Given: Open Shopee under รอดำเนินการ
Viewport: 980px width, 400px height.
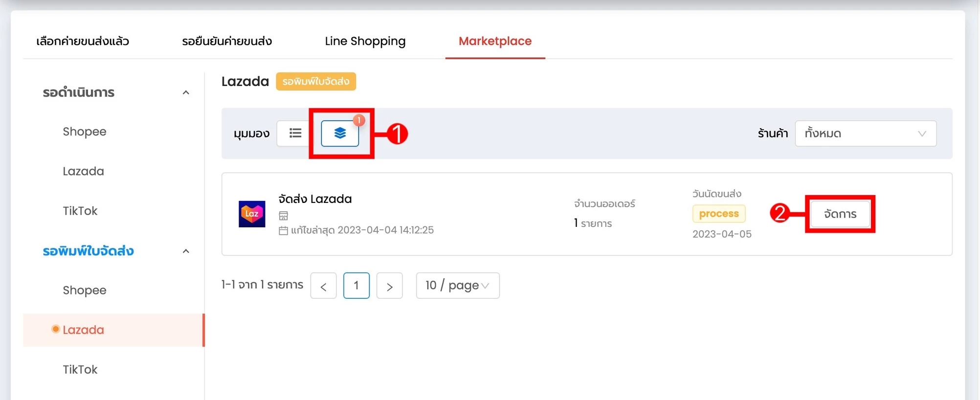Looking at the screenshot, I should coord(85,132).
